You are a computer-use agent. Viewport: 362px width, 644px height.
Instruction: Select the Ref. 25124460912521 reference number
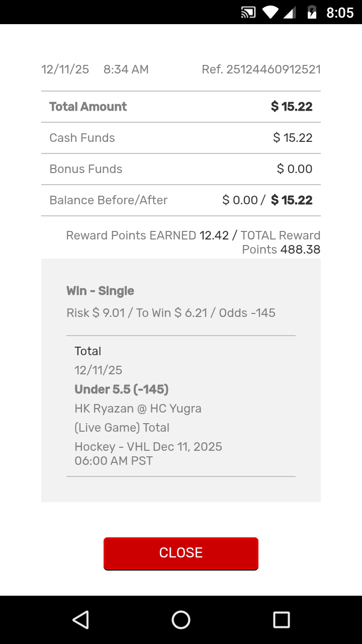coord(261,69)
